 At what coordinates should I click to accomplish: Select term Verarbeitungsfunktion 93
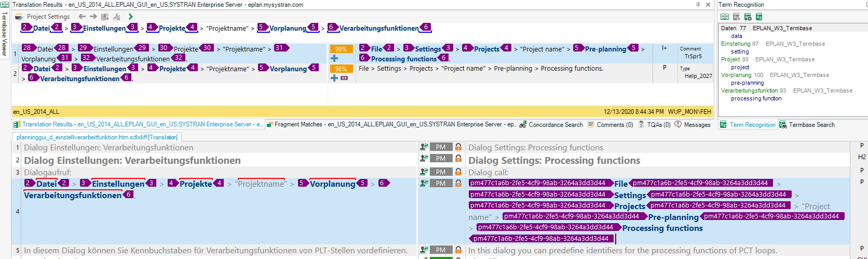pos(753,90)
